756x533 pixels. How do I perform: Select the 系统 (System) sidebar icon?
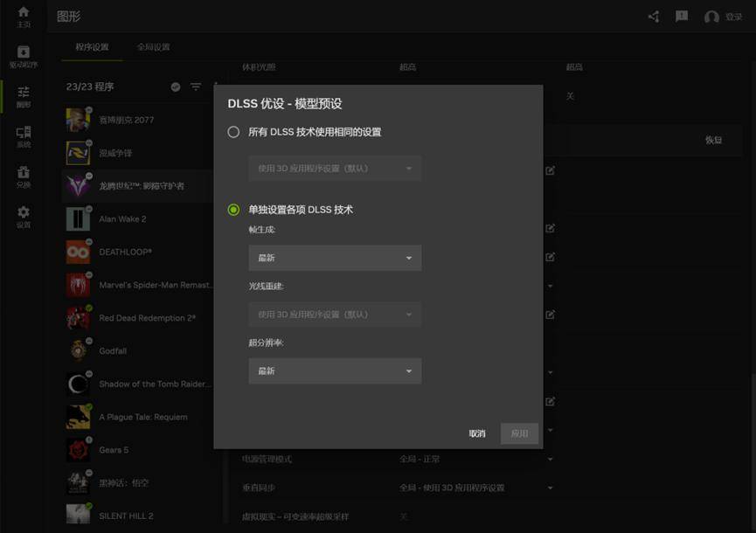(x=24, y=136)
